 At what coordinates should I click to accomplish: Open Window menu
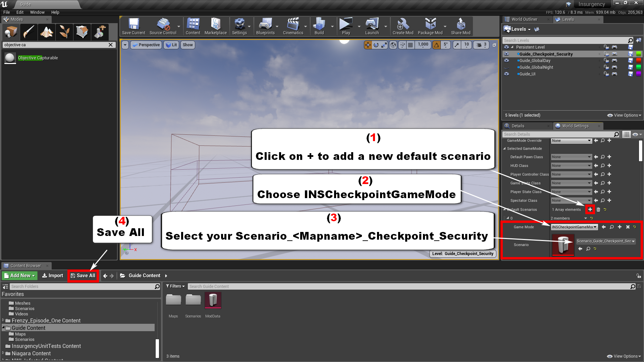coord(37,12)
